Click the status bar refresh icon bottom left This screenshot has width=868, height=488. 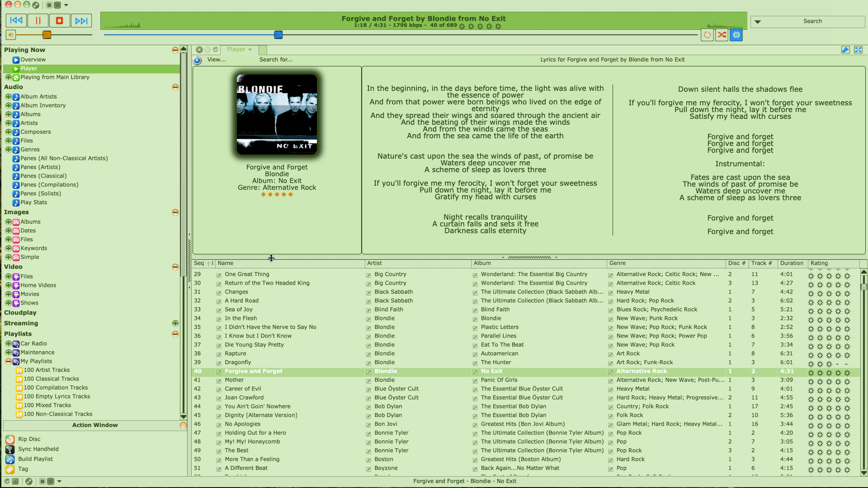[7, 481]
